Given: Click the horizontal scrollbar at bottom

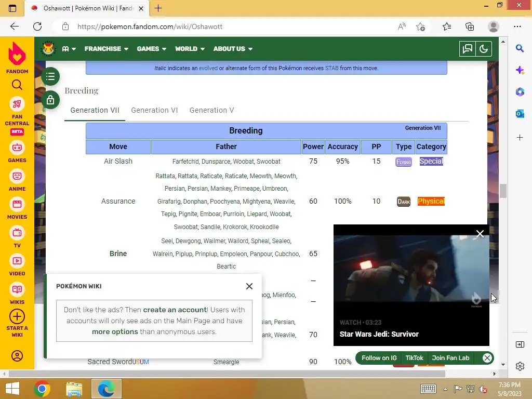Looking at the screenshot, I should pos(227,374).
